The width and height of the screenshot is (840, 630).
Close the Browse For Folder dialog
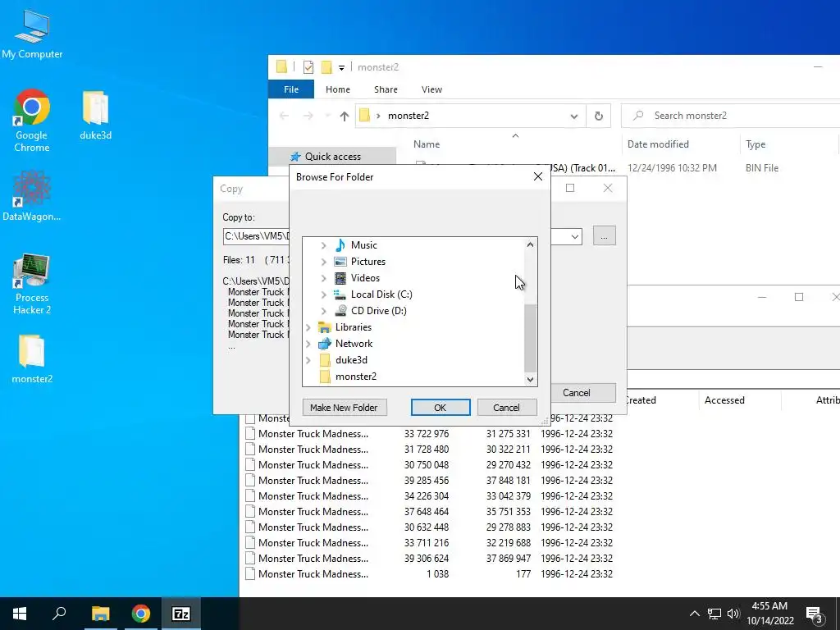tap(538, 177)
